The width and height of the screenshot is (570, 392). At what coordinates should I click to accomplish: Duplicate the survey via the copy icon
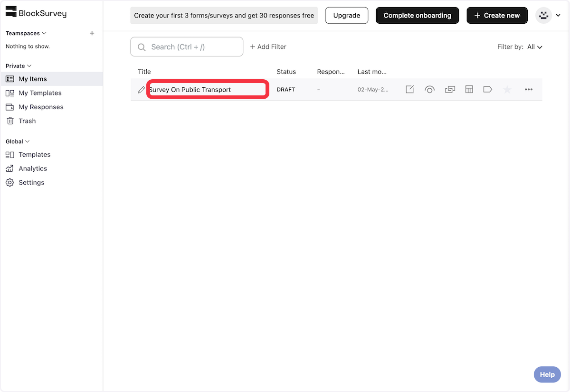click(449, 89)
